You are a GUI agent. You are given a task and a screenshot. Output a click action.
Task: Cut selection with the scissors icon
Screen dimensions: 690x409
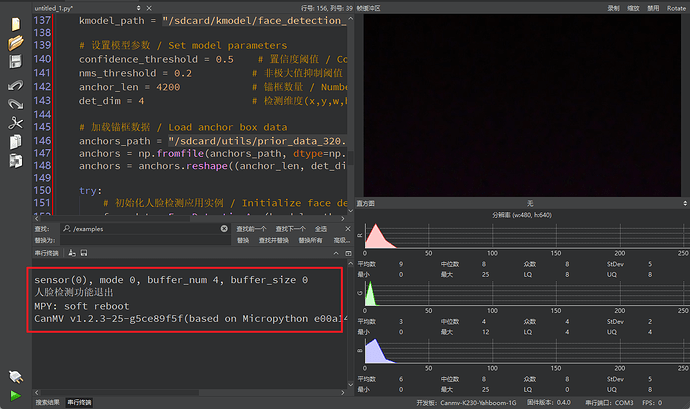click(x=15, y=123)
